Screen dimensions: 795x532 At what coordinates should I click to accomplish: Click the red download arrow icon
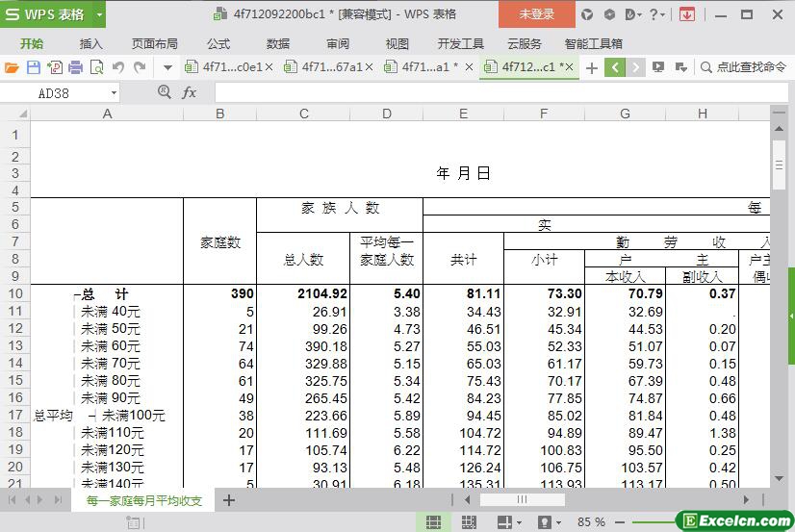pos(687,14)
